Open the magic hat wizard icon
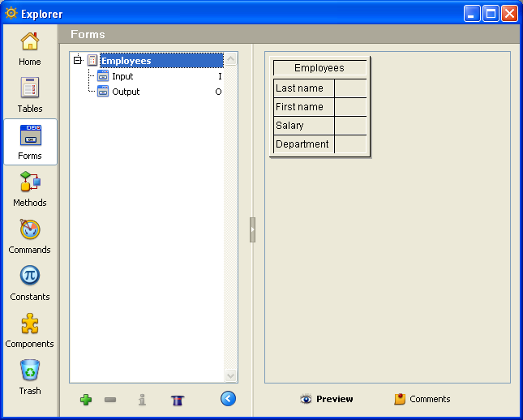This screenshot has width=523, height=420. (177, 400)
